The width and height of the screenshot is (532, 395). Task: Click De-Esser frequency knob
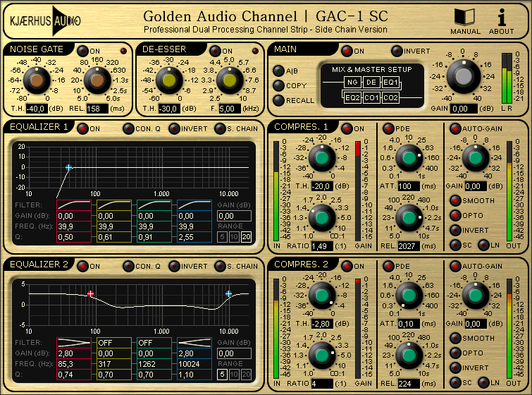[229, 80]
